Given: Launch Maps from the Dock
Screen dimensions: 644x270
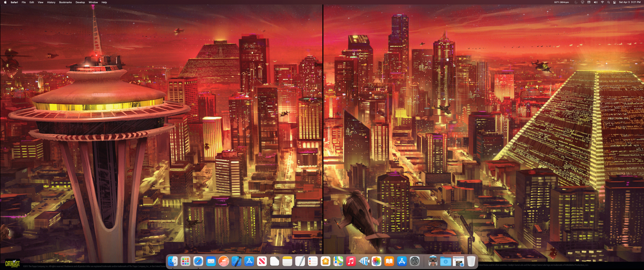Looking at the screenshot, I should point(338,261).
